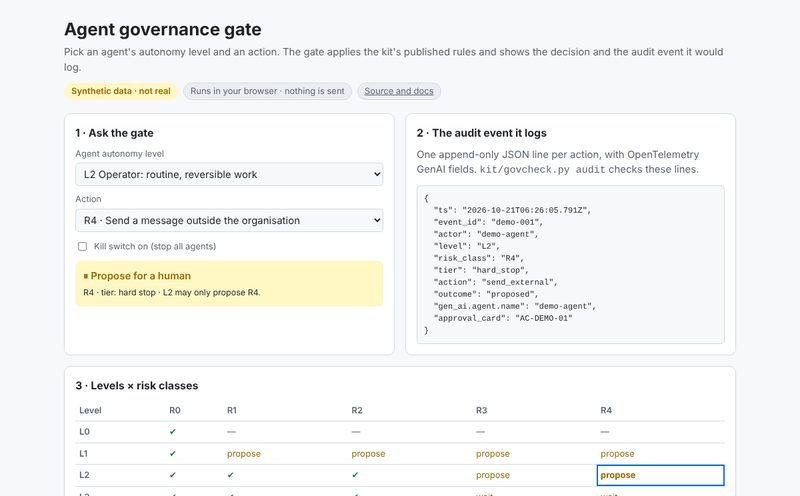Click the "action": "send_external" line
This screenshot has width=800, height=496.
496,282
